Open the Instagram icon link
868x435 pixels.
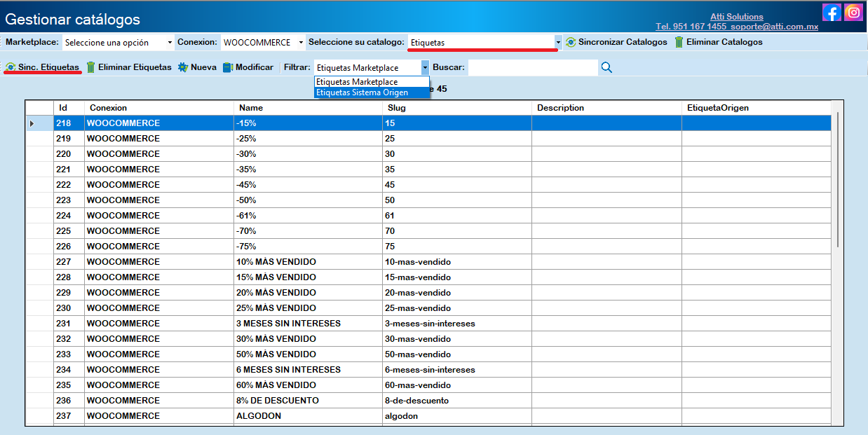tap(853, 12)
